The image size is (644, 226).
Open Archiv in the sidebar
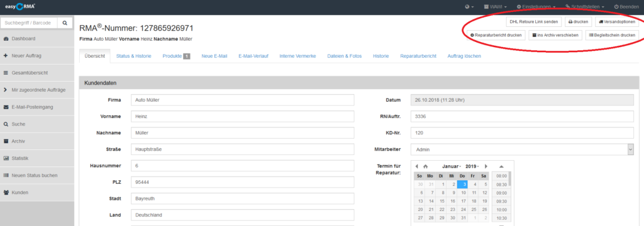pyautogui.click(x=37, y=141)
